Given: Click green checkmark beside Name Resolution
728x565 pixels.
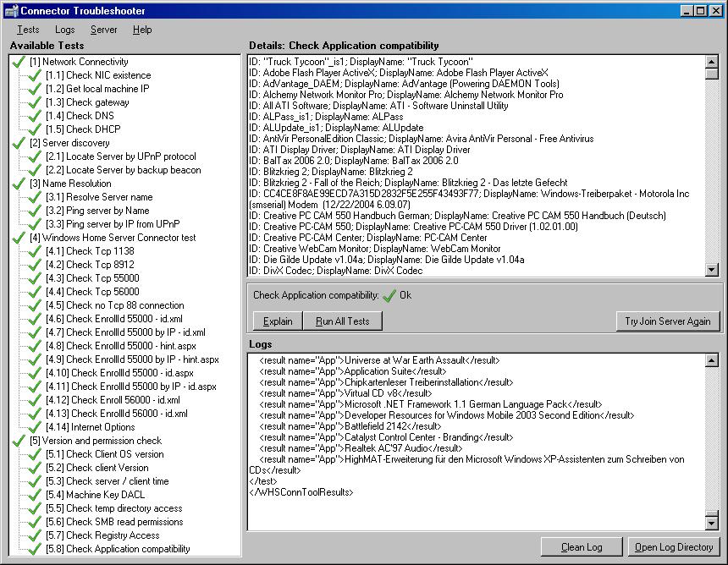Looking at the screenshot, I should click(x=19, y=184).
